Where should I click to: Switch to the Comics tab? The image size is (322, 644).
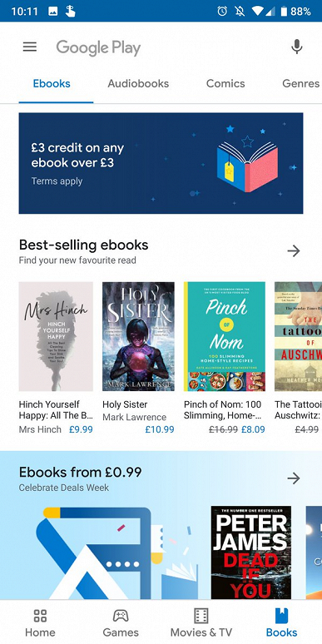coord(225,83)
